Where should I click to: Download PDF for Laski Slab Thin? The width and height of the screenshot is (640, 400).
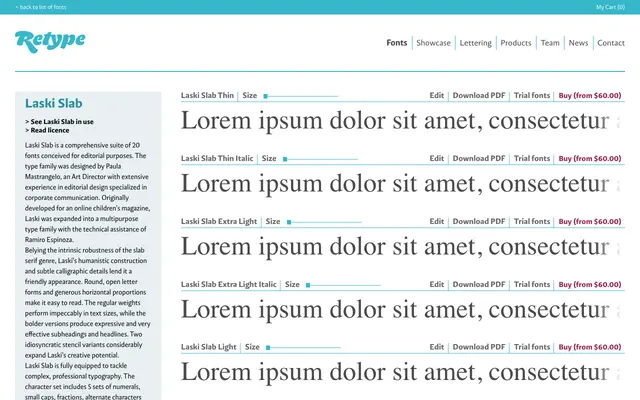coord(479,96)
